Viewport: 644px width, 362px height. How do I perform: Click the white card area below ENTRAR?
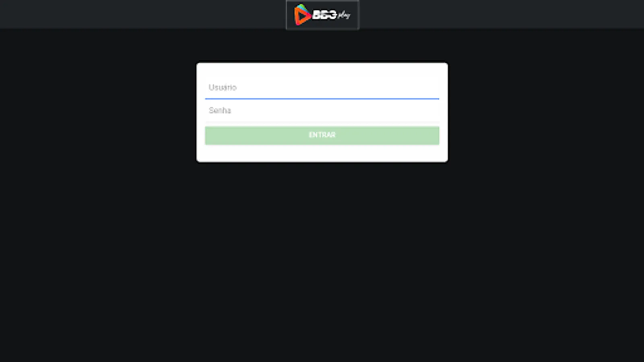tap(322, 153)
